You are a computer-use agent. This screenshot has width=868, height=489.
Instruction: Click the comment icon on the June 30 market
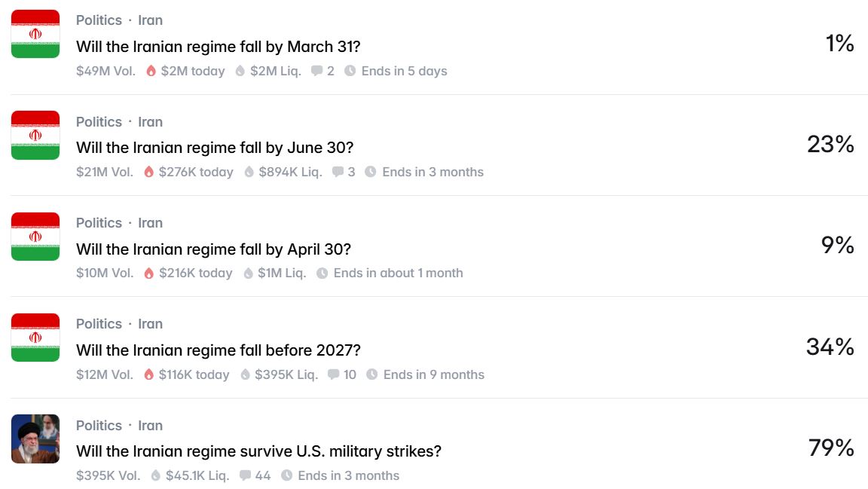(x=338, y=172)
